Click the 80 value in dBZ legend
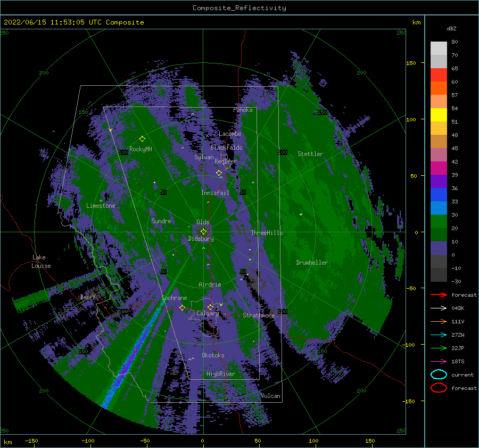Image resolution: width=479 pixels, height=448 pixels. pos(455,42)
